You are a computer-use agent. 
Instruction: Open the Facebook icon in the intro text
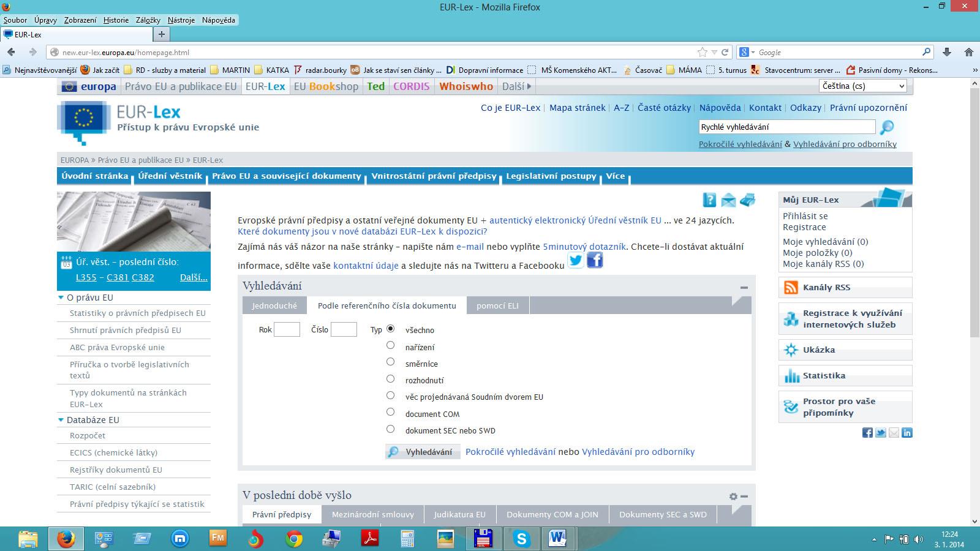point(595,261)
